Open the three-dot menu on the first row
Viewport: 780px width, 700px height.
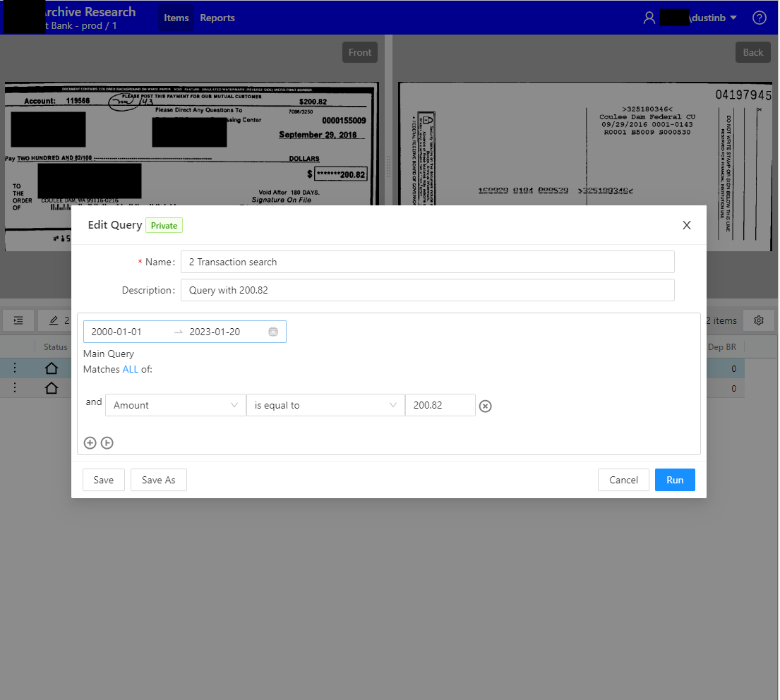(x=14, y=368)
